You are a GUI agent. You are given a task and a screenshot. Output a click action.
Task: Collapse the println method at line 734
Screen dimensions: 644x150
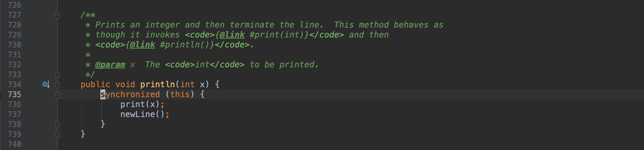(x=57, y=85)
